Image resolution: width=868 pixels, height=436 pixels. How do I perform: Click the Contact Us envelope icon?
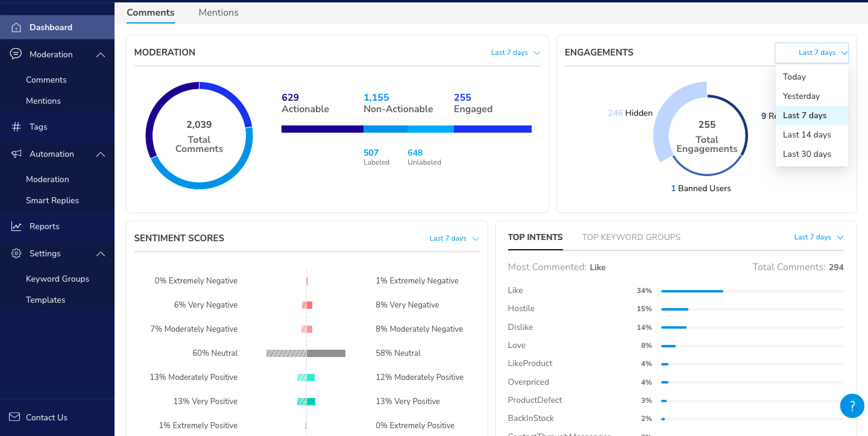(14, 417)
